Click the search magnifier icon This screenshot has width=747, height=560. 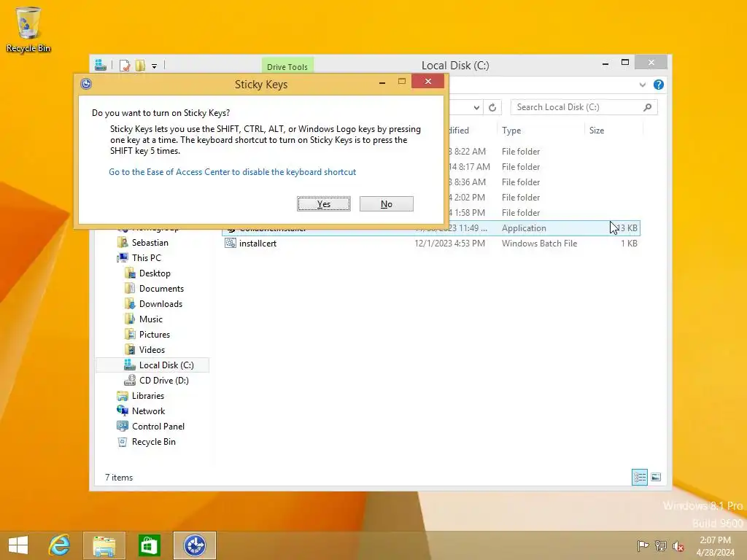tap(647, 107)
